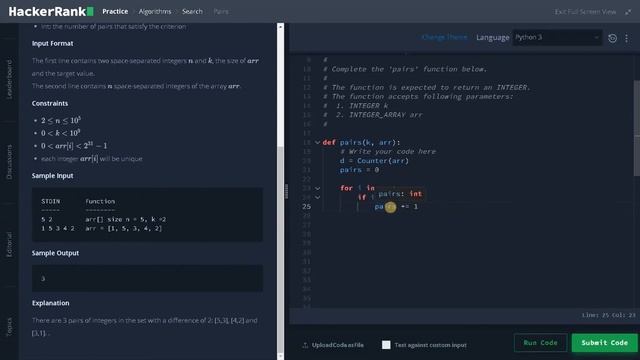The width and height of the screenshot is (640, 360).
Task: Click the line 25 code 'pairs += 1'
Action: click(396, 207)
